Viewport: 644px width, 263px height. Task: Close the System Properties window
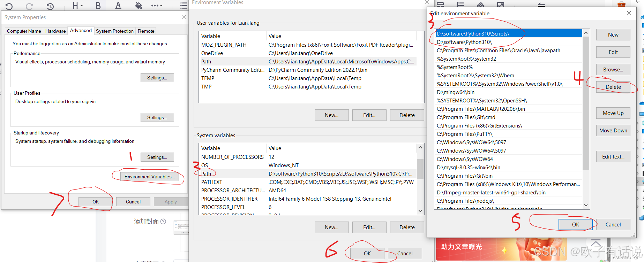pyautogui.click(x=184, y=17)
